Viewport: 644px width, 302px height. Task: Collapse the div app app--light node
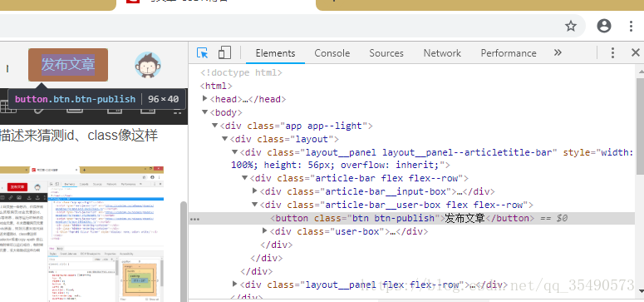[x=214, y=125]
